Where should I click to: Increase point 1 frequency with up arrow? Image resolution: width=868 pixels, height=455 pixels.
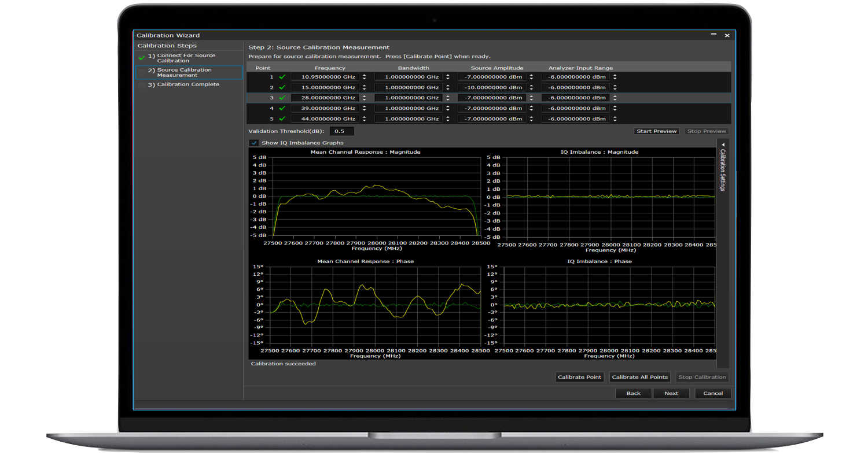click(364, 75)
